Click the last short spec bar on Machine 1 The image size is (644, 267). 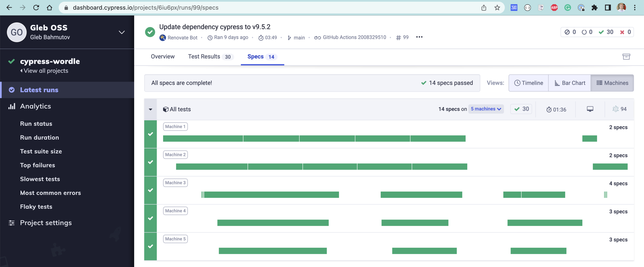click(x=590, y=139)
